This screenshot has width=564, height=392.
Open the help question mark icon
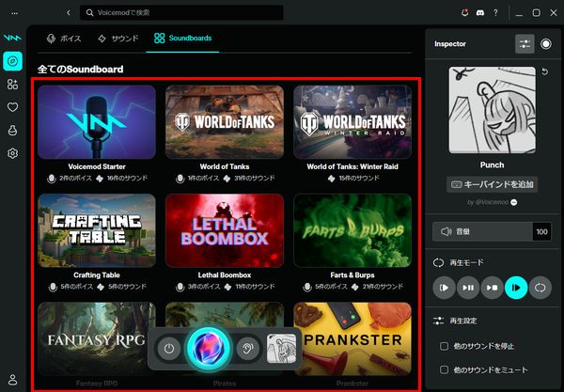[495, 13]
